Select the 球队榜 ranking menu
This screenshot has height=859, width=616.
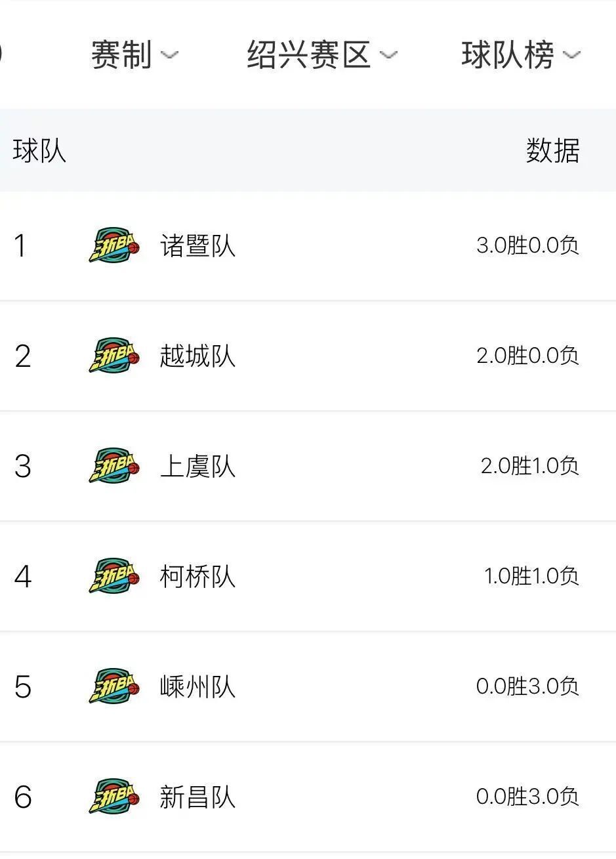(508, 54)
